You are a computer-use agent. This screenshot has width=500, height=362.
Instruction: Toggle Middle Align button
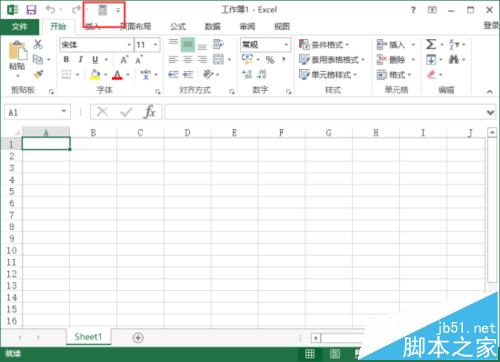188,45
